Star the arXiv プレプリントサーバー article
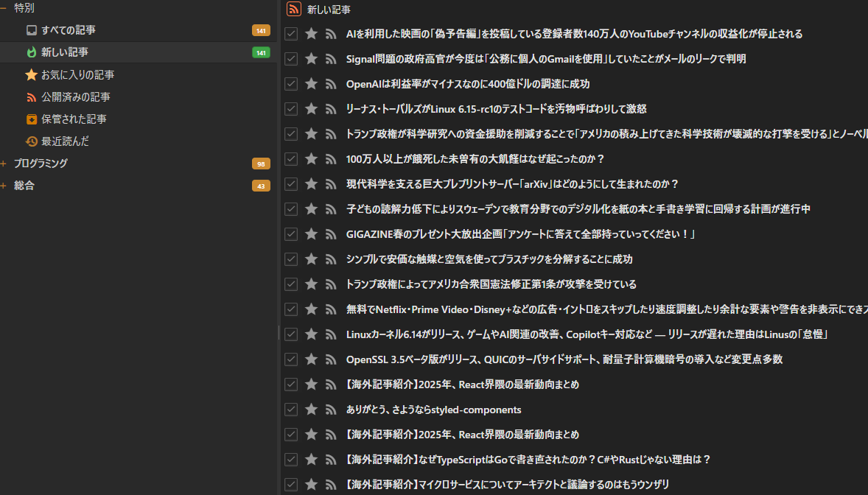 (311, 184)
